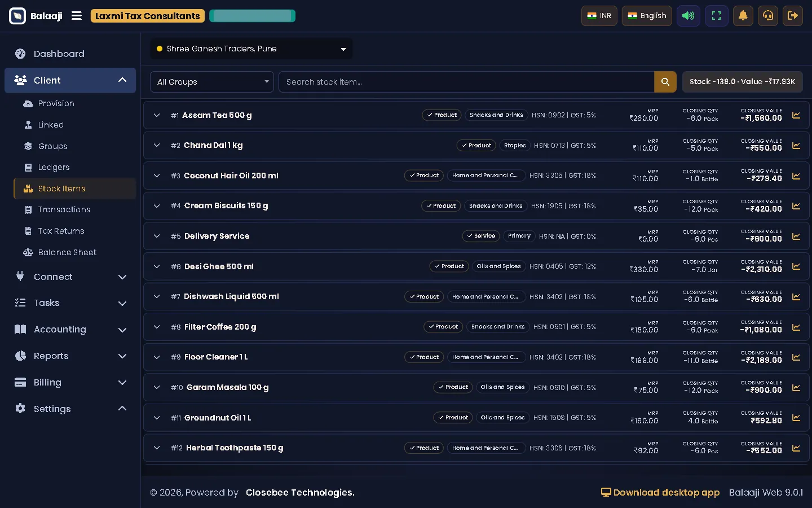Click the hamburger menu icon beside Balaaji
This screenshot has width=812, height=508.
pos(77,16)
